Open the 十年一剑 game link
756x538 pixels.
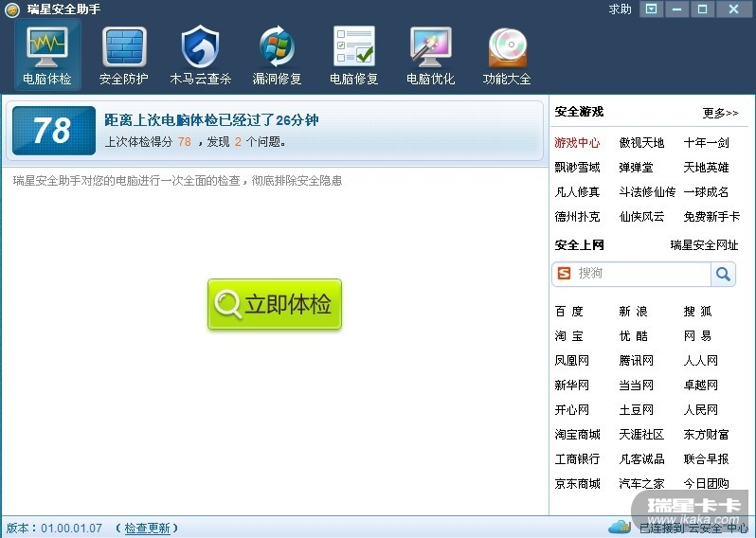point(707,143)
